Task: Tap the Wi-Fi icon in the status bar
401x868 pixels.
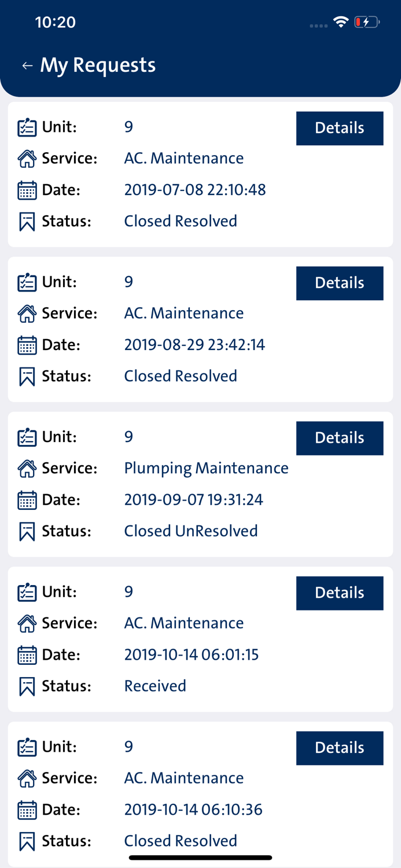Action: point(341,21)
